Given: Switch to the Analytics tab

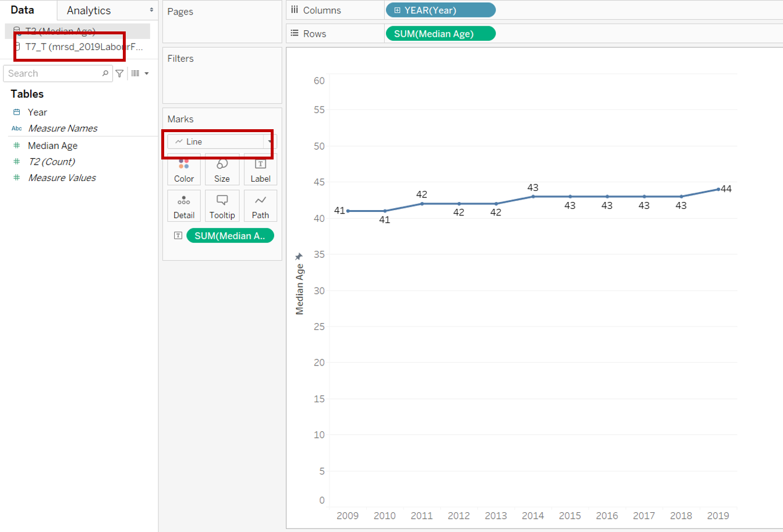Looking at the screenshot, I should (88, 10).
